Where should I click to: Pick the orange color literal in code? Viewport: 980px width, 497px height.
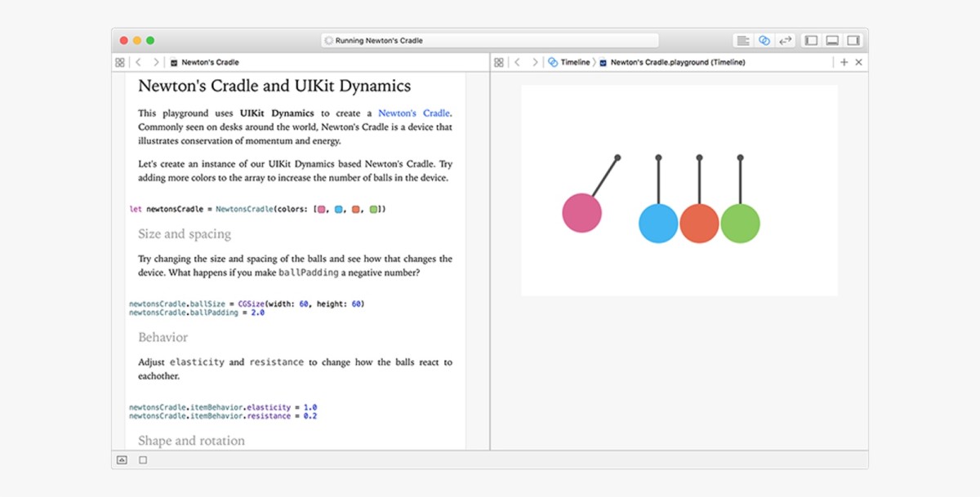pyautogui.click(x=356, y=210)
